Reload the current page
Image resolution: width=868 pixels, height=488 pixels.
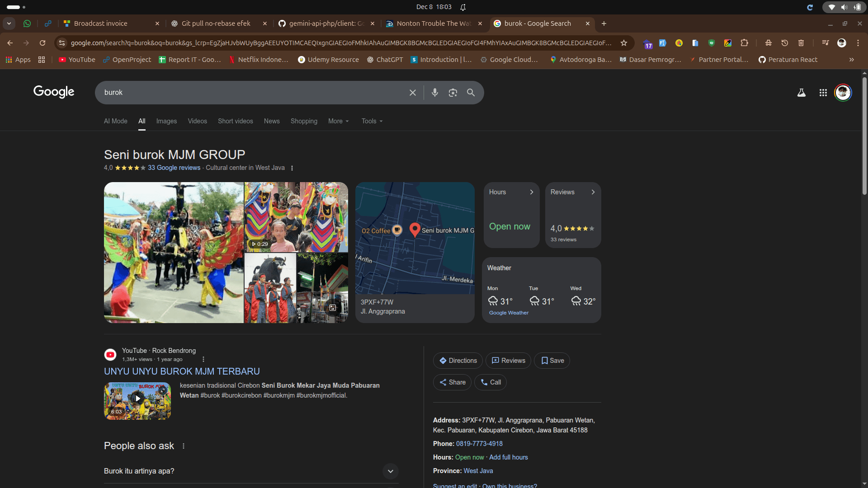pyautogui.click(x=42, y=43)
